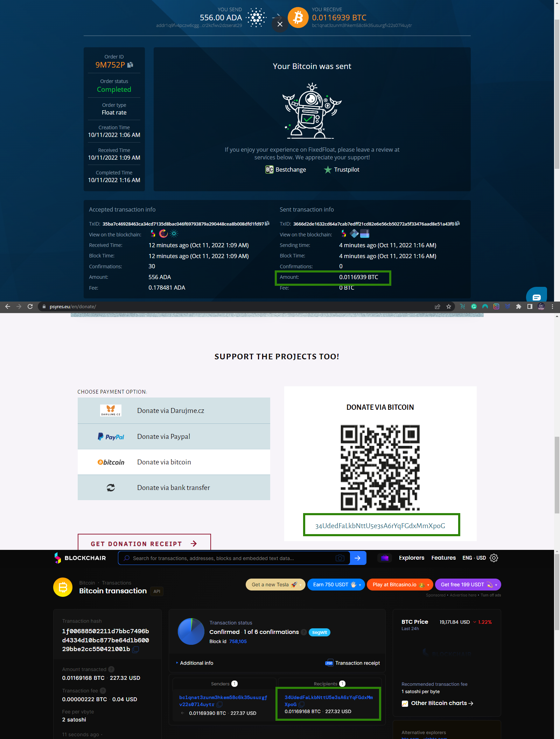The image size is (560, 739).
Task: Go back in the browser
Action: pos(8,306)
